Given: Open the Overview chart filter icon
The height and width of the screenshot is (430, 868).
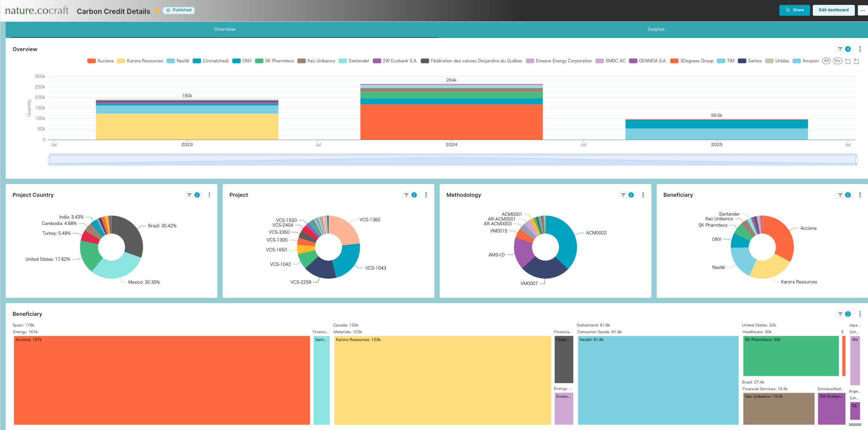Looking at the screenshot, I should [x=840, y=49].
